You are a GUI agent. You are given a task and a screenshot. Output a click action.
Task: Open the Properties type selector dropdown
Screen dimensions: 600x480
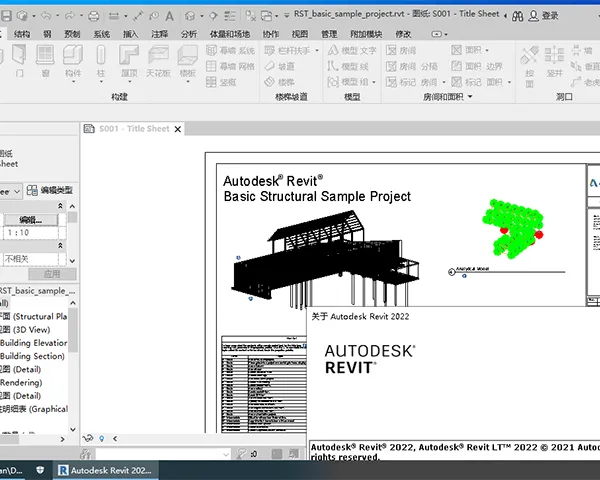(17, 191)
